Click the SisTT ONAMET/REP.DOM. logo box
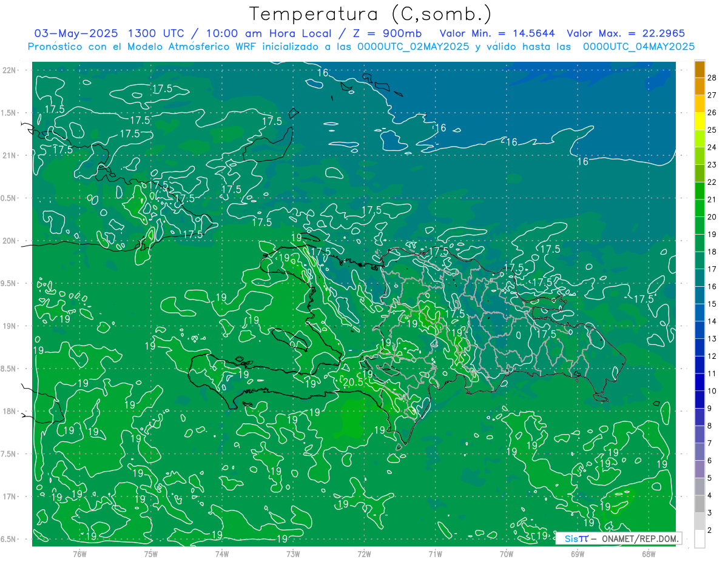 [x=619, y=538]
